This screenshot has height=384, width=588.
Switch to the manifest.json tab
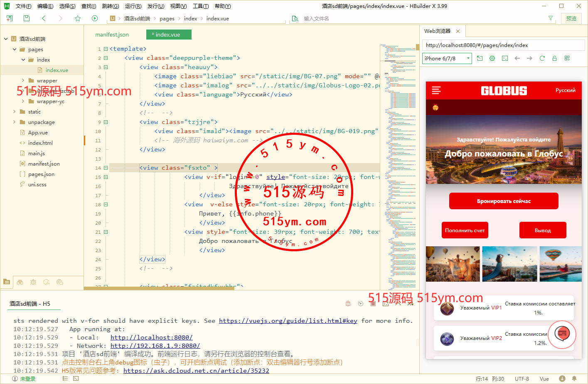click(x=112, y=35)
